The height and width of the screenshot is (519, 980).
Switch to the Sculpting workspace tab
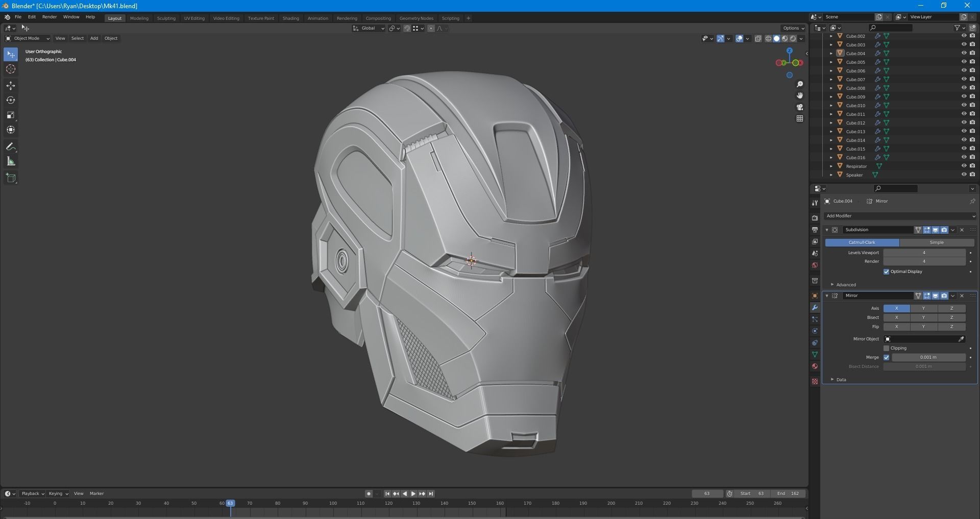click(166, 18)
